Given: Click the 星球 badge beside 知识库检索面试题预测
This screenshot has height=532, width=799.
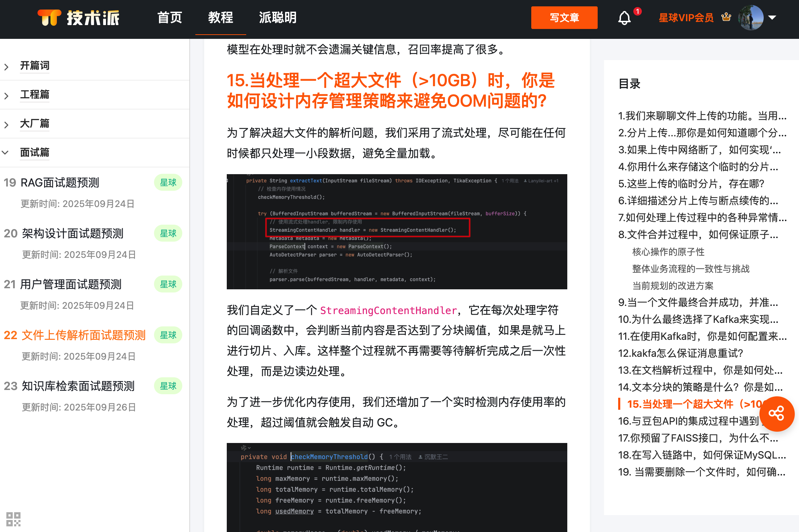Looking at the screenshot, I should (x=168, y=386).
